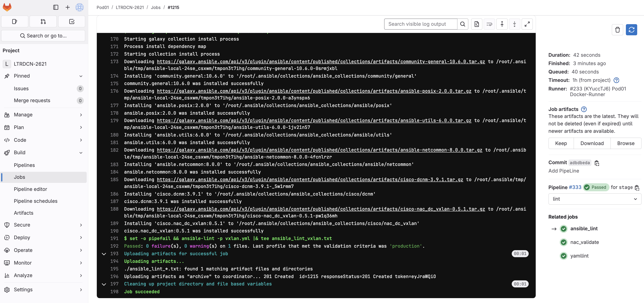Copy the commit SHA adbdbeda

click(x=597, y=163)
